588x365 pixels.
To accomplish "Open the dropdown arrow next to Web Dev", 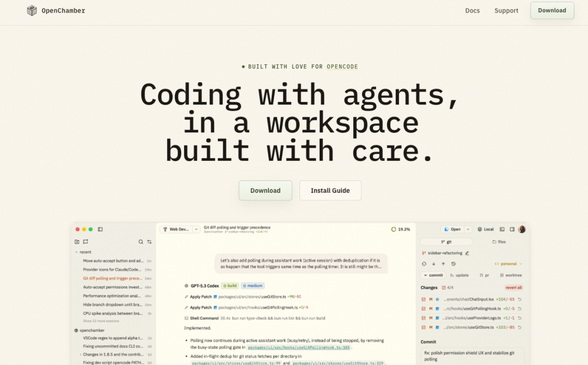I will click(x=197, y=229).
